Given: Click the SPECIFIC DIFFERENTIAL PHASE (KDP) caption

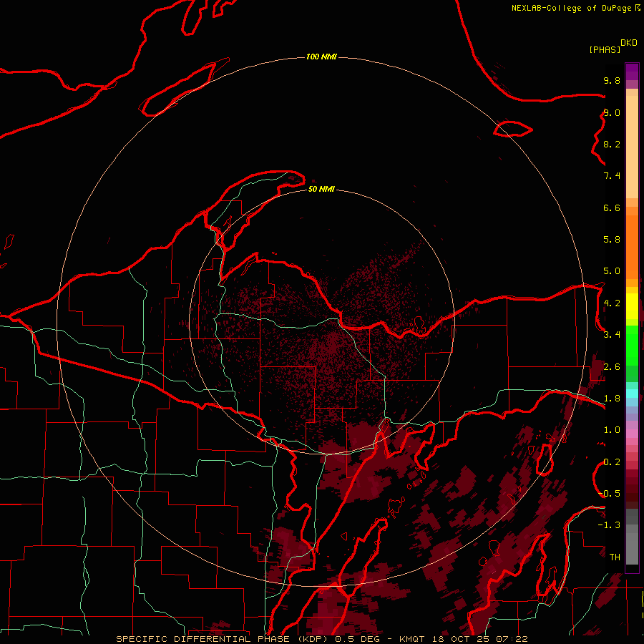Looking at the screenshot, I should (223, 639).
